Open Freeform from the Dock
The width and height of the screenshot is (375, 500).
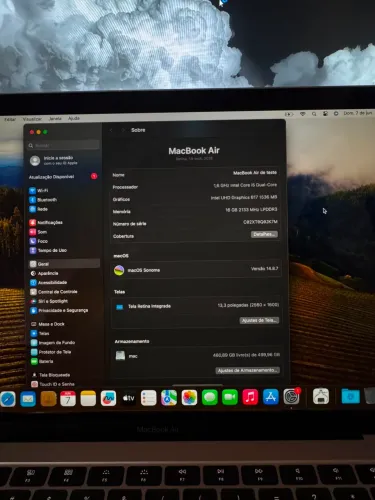pyautogui.click(x=108, y=398)
